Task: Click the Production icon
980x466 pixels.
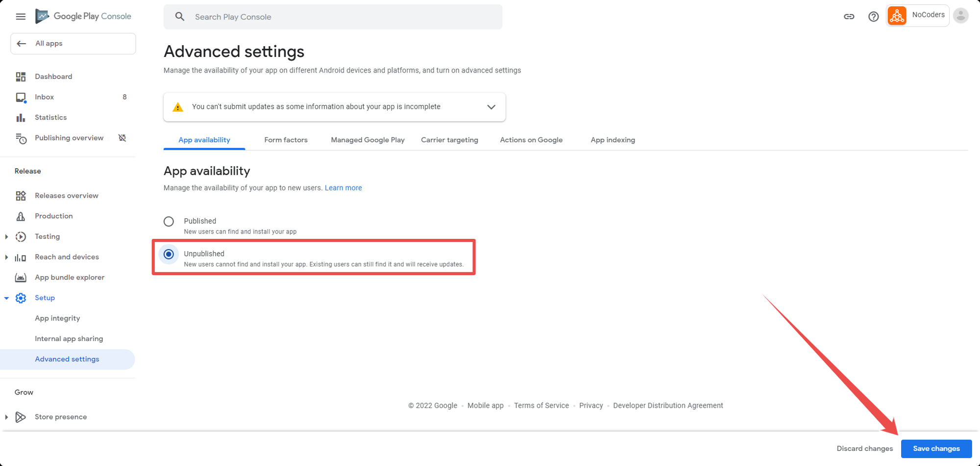Action: pyautogui.click(x=21, y=216)
